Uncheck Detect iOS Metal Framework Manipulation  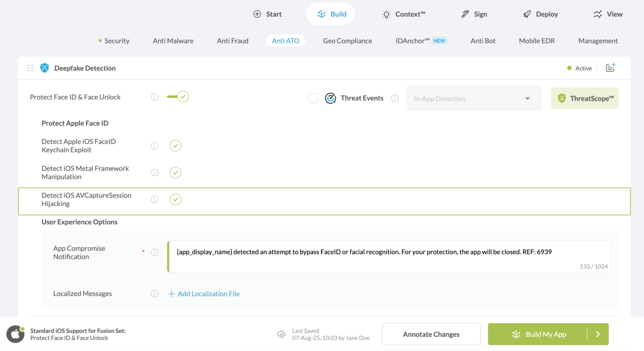pos(175,173)
